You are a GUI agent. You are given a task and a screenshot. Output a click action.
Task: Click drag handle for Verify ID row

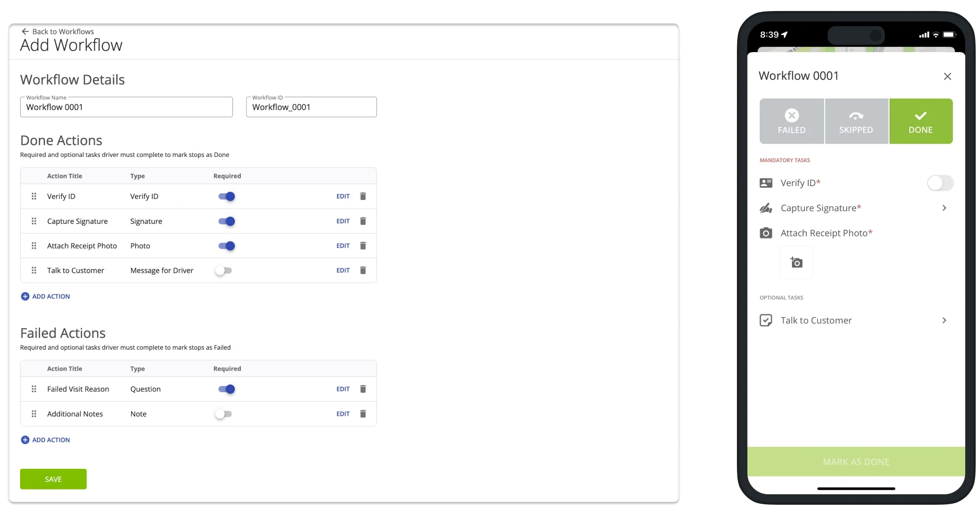[34, 196]
